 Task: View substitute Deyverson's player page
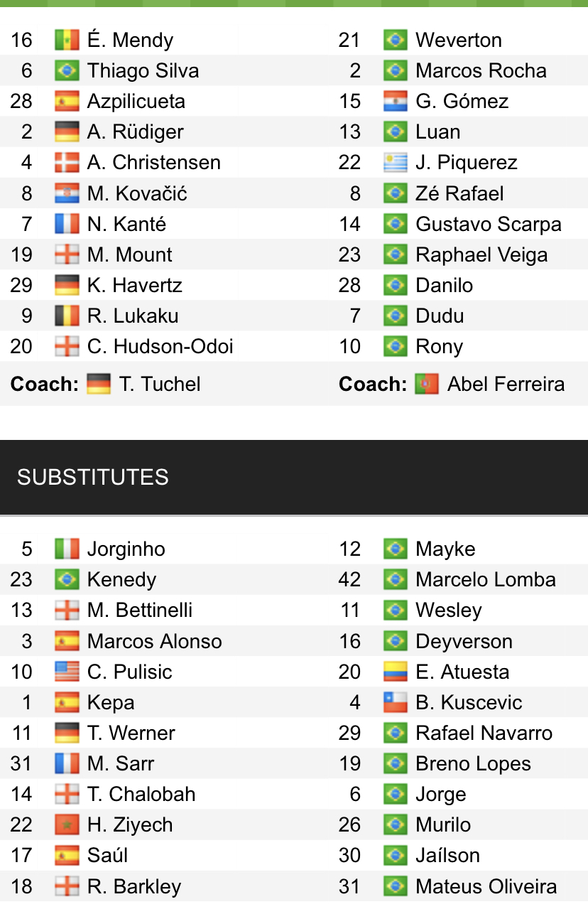click(464, 641)
